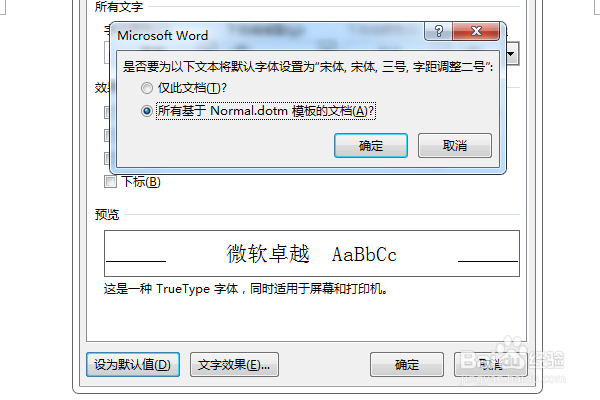Open help question mark in Microsoft Word dialog
This screenshot has height=400, width=600.
click(439, 31)
